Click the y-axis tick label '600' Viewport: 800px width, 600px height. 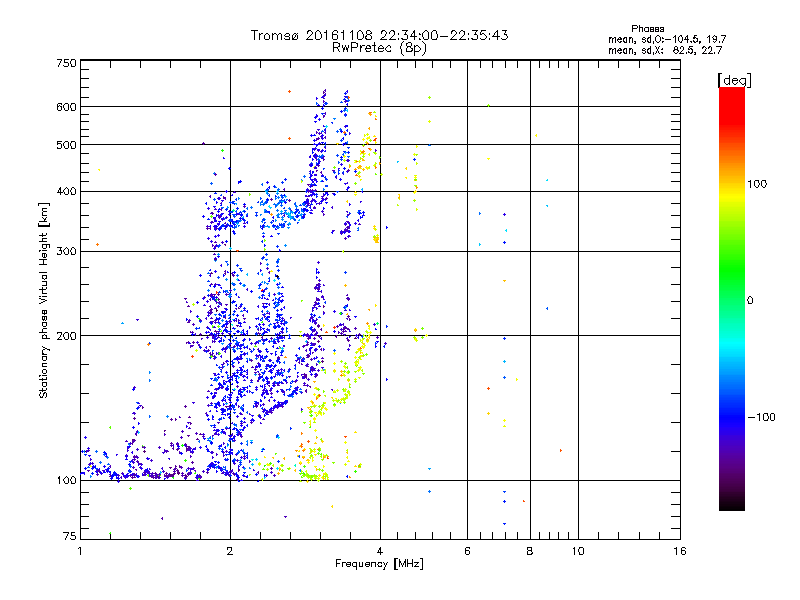coord(66,107)
